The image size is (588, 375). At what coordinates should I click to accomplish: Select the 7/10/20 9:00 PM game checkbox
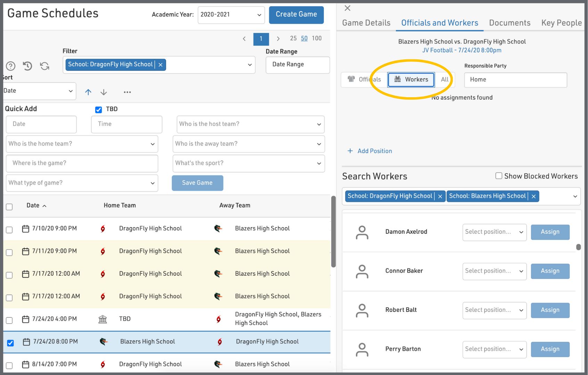(9, 230)
